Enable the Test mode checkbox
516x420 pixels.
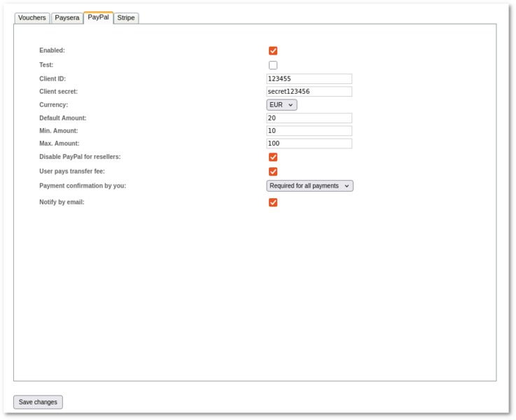pos(273,65)
